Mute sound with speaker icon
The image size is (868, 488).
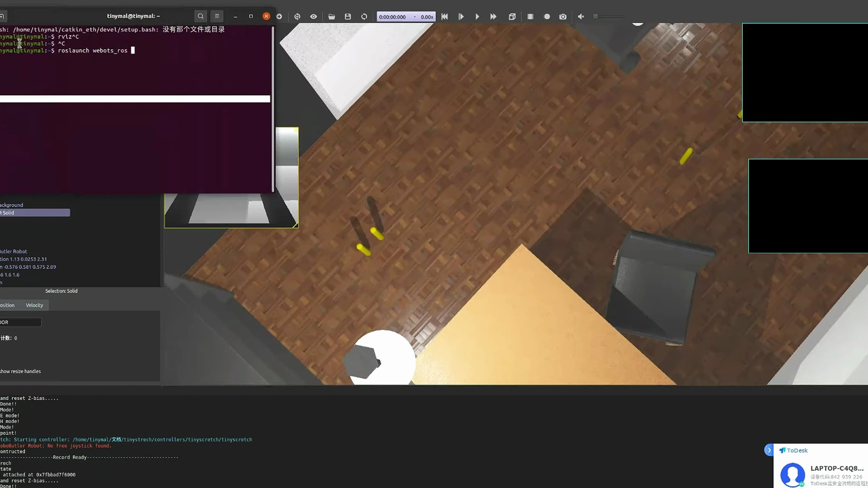[x=581, y=17]
